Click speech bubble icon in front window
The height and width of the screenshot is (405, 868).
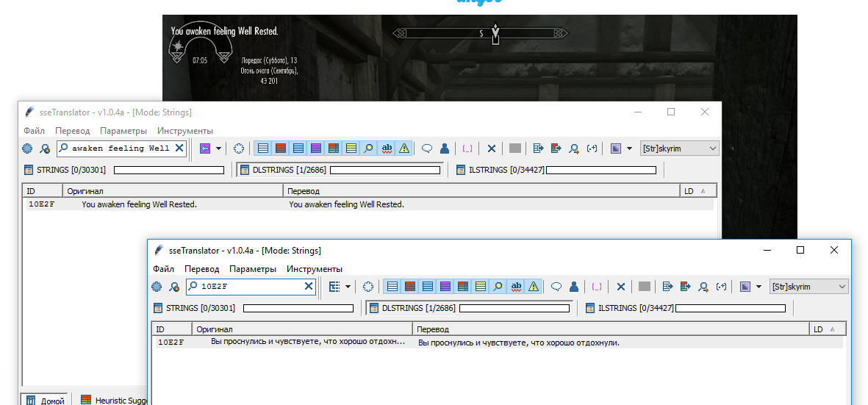tap(556, 287)
